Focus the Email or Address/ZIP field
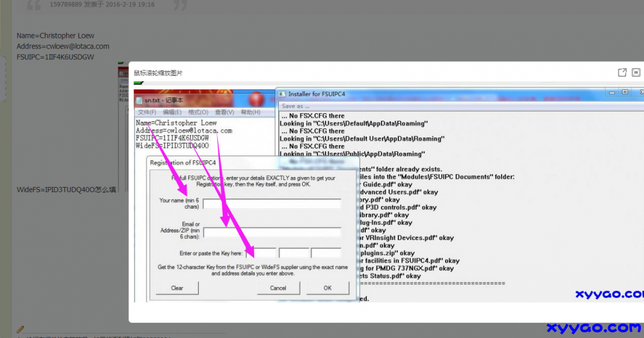Viewport: 644px width, 338px height. (x=271, y=231)
